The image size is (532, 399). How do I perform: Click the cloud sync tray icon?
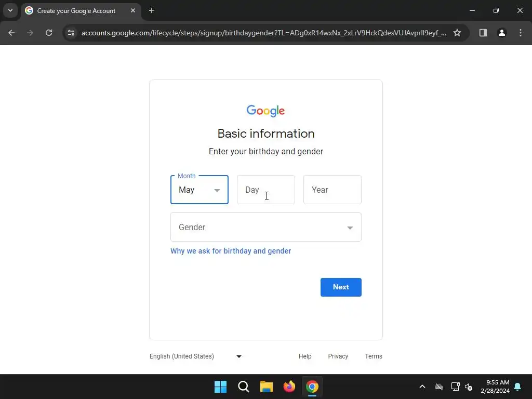[x=439, y=387]
